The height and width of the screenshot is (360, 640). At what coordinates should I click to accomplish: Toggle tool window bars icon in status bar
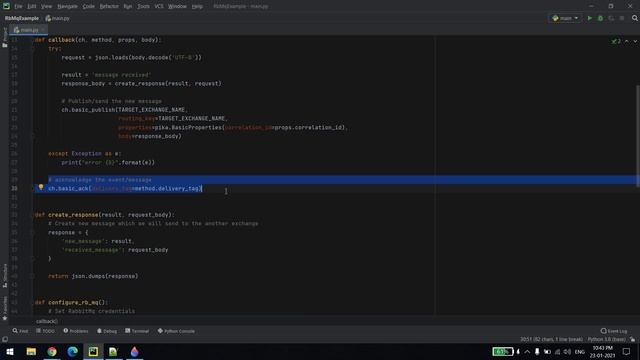point(5,340)
